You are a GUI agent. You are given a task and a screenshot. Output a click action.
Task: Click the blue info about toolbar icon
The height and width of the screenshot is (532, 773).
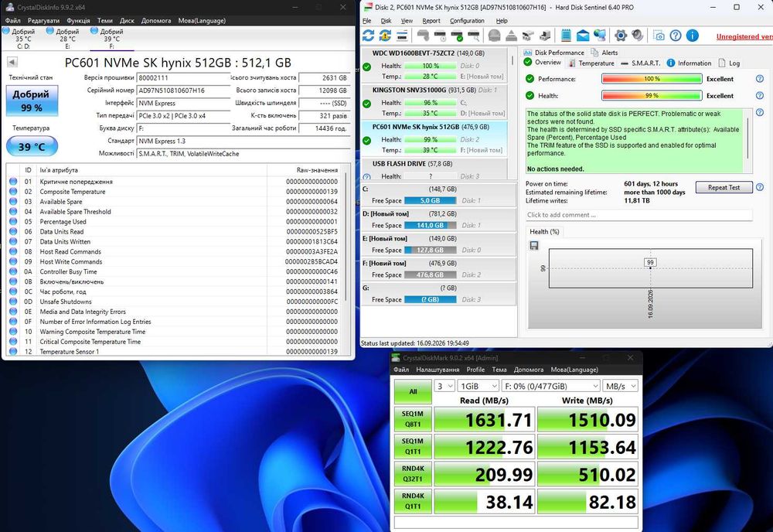point(692,36)
